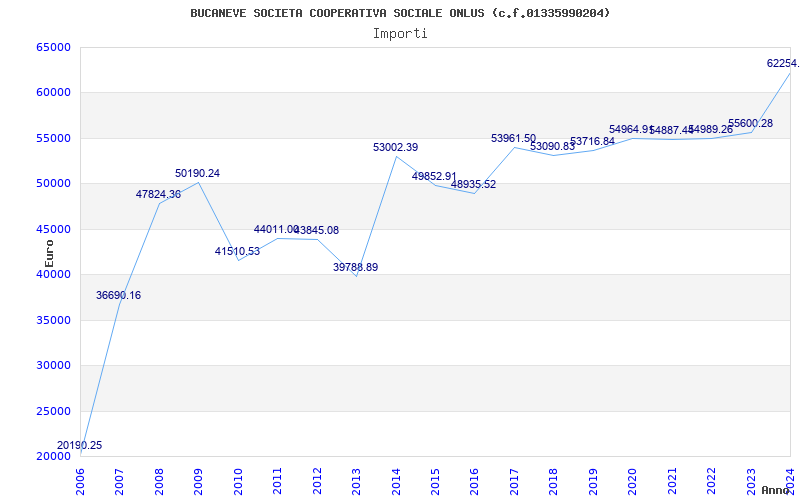800x500 pixels.
Task: Click the 2022 x-axis year label
Action: [711, 481]
